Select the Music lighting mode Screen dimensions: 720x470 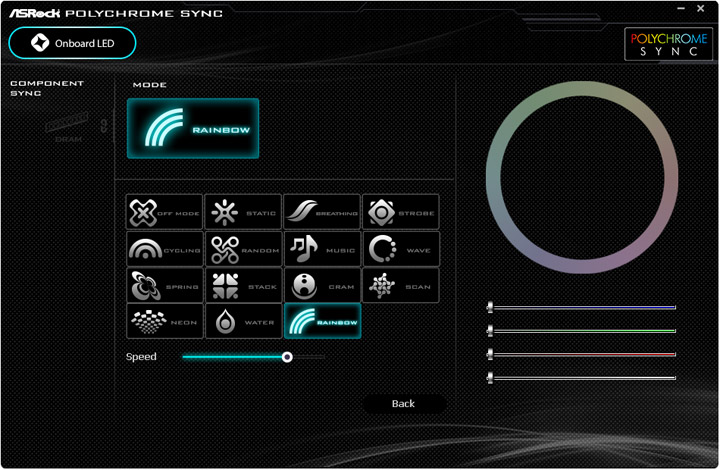tap(322, 249)
